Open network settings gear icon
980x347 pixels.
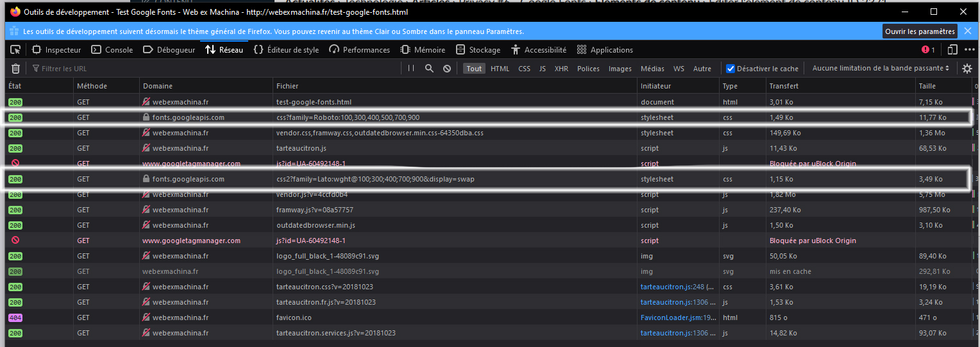click(967, 69)
